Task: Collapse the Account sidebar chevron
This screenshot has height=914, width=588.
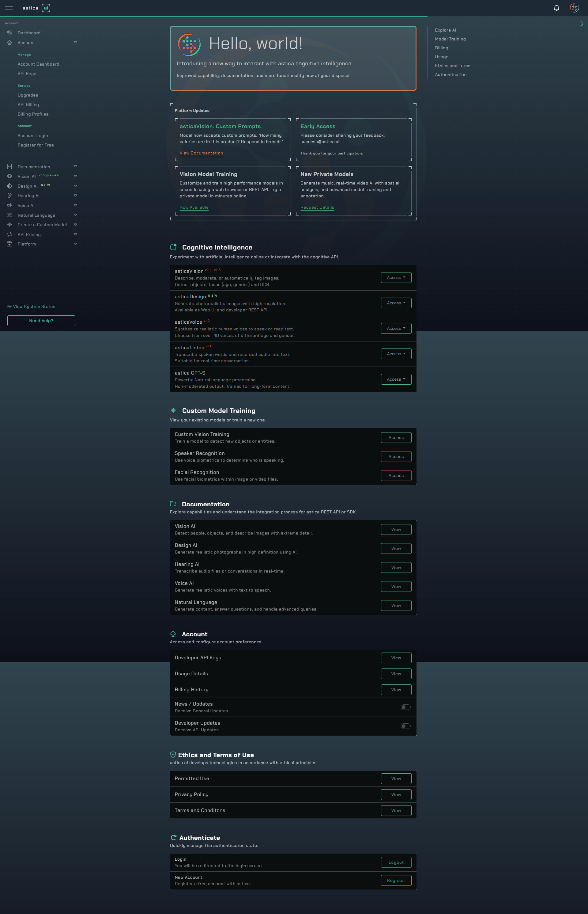Action: tap(75, 42)
